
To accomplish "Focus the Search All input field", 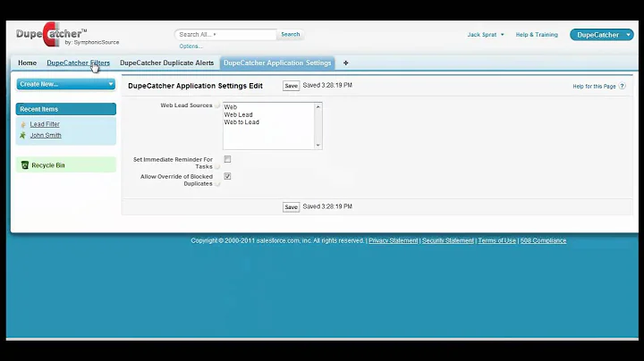I will (226, 35).
